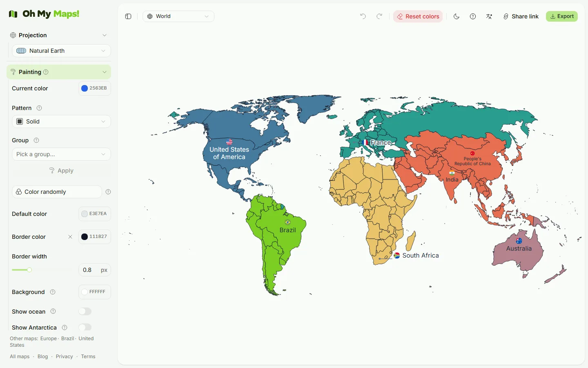Image resolution: width=588 pixels, height=368 pixels.
Task: Click the Show Antarctica help icon
Action: 65,328
